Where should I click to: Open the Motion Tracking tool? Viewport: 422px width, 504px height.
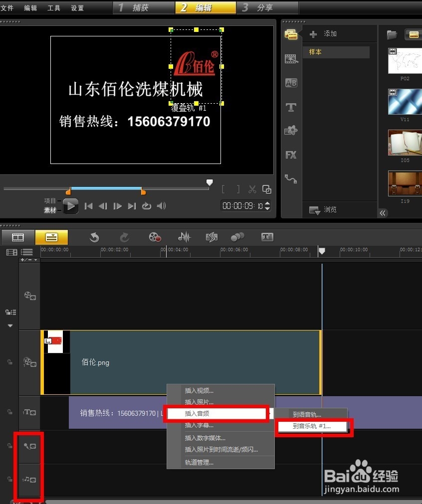coord(238,237)
